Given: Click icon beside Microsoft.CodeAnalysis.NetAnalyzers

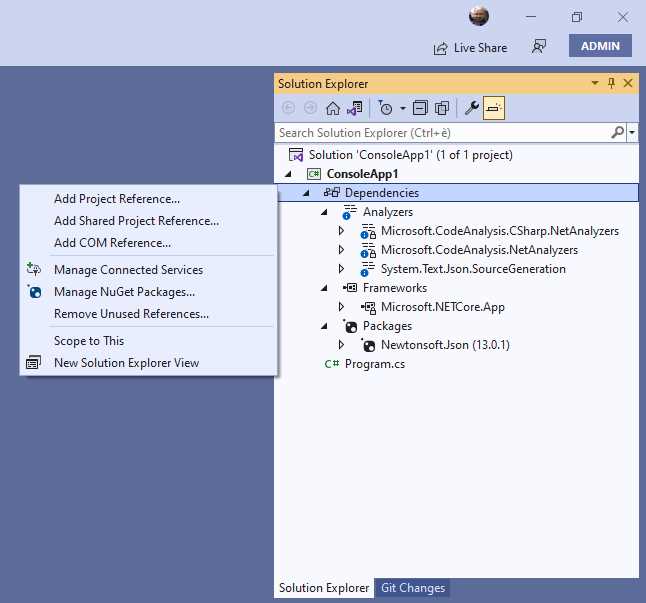Looking at the screenshot, I should coord(368,250).
